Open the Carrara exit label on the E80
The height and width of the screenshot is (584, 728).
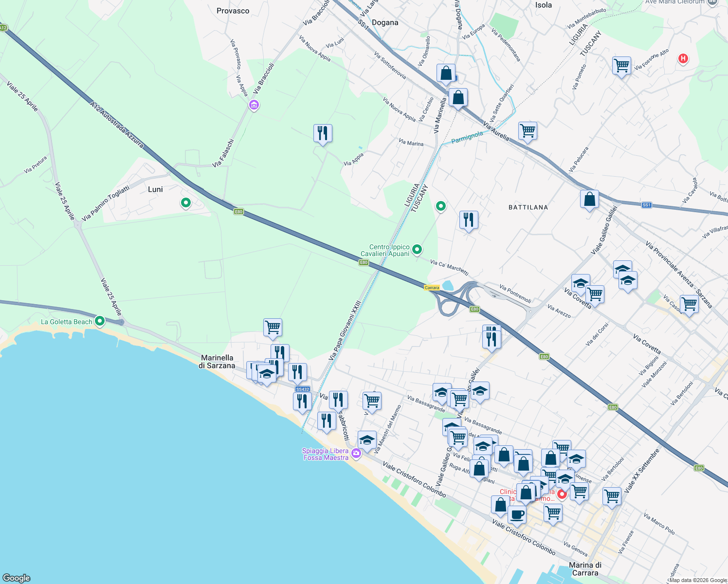431,288
